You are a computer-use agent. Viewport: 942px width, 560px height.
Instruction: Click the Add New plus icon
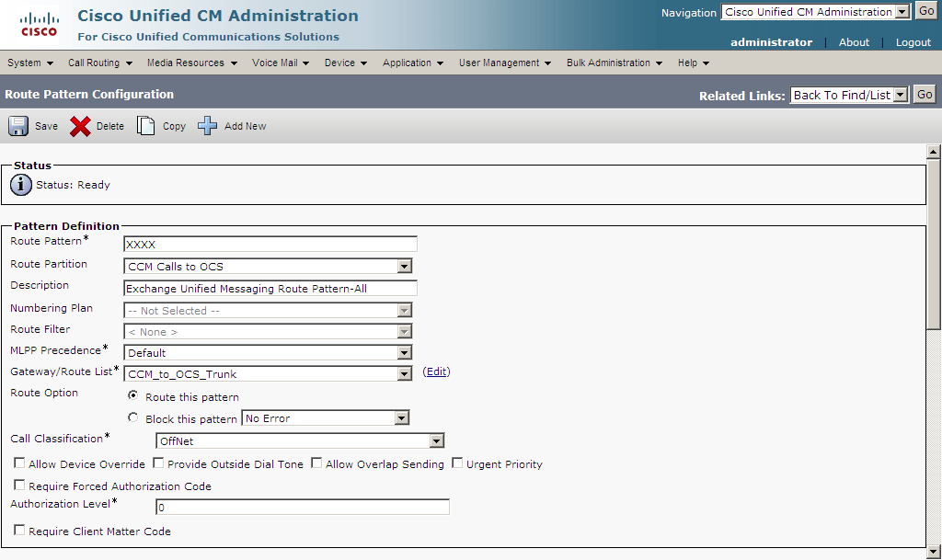(207, 125)
